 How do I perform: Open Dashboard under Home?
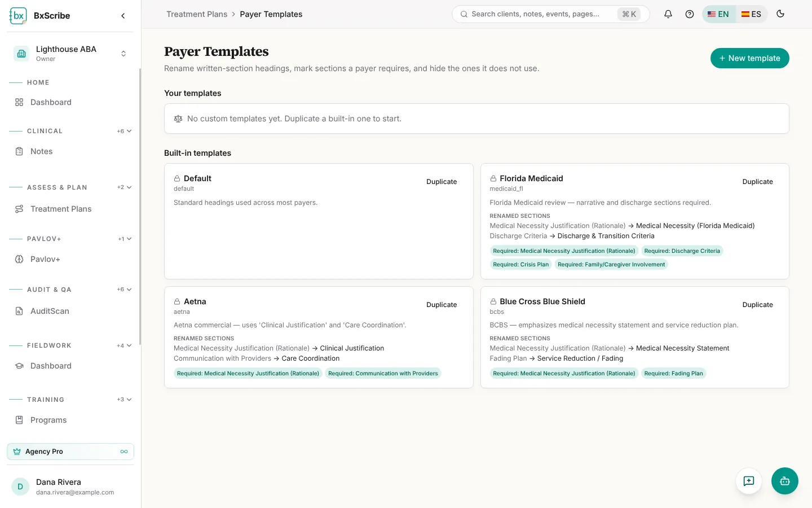click(x=70, y=102)
